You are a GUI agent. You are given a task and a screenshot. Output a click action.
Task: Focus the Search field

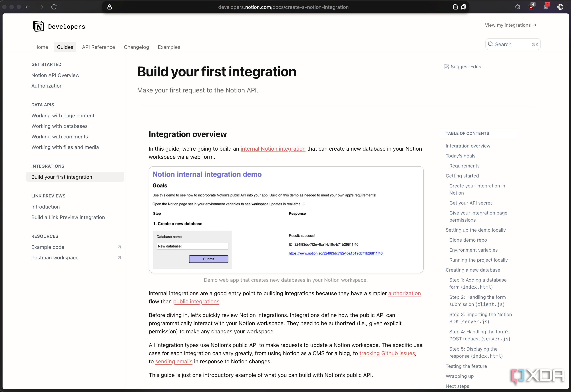513,44
